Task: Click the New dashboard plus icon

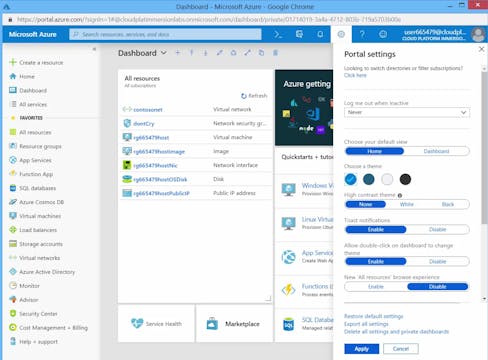Action: (x=178, y=53)
